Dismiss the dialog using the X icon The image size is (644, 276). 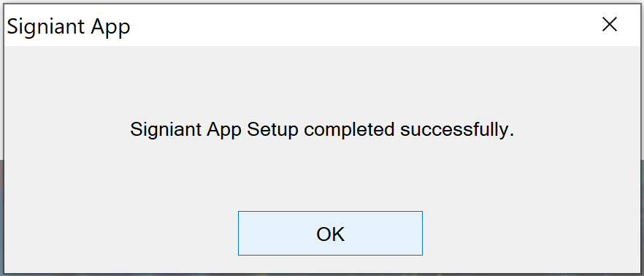point(610,25)
